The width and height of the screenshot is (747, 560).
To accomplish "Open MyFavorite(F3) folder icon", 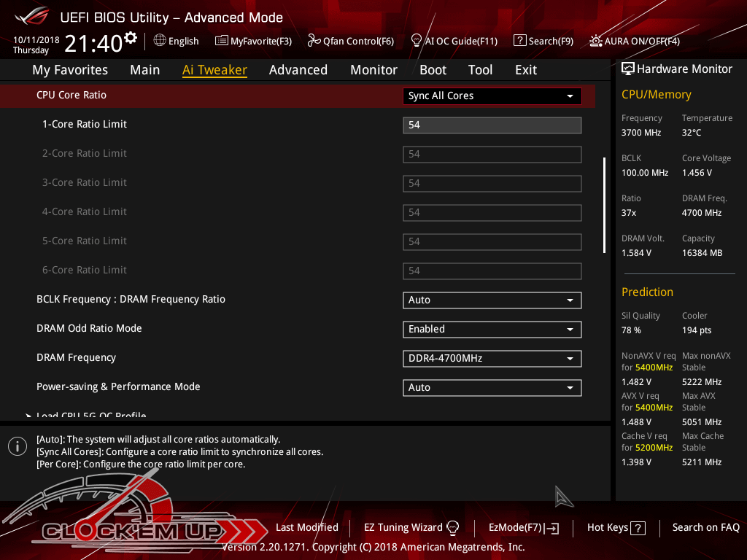I will [222, 41].
